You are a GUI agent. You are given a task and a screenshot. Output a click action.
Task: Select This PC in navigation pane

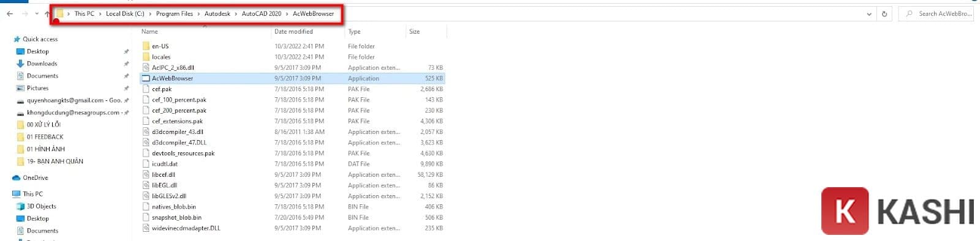[33, 194]
